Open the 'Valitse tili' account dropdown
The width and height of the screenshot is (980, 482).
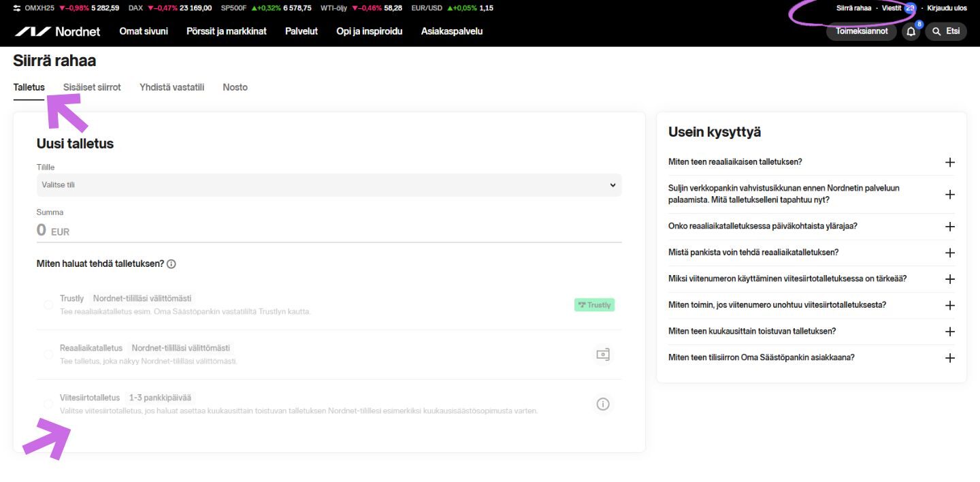click(x=329, y=185)
